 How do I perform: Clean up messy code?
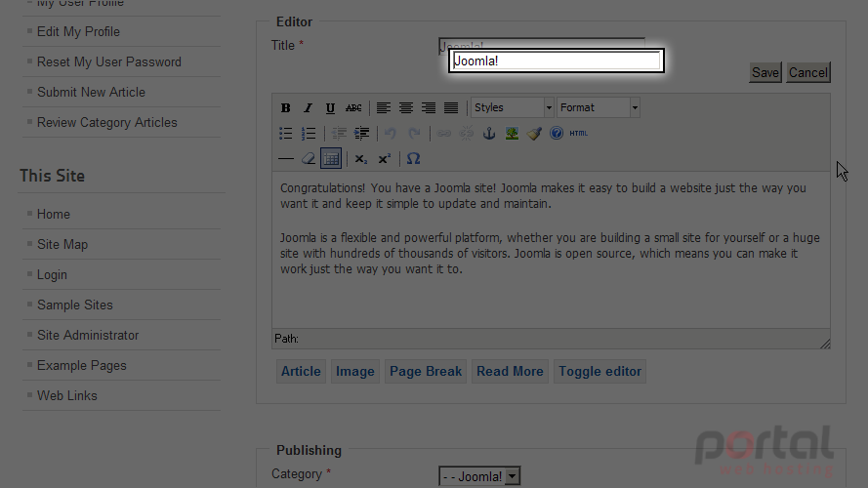pos(534,134)
